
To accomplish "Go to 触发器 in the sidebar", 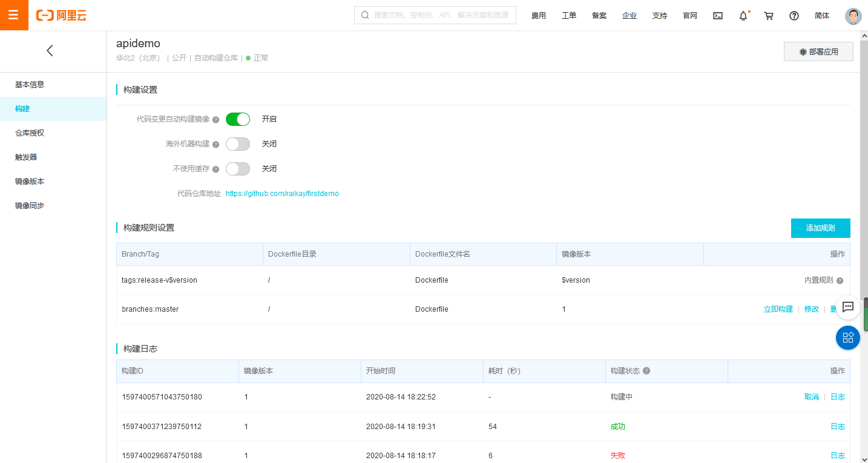I will (x=26, y=157).
